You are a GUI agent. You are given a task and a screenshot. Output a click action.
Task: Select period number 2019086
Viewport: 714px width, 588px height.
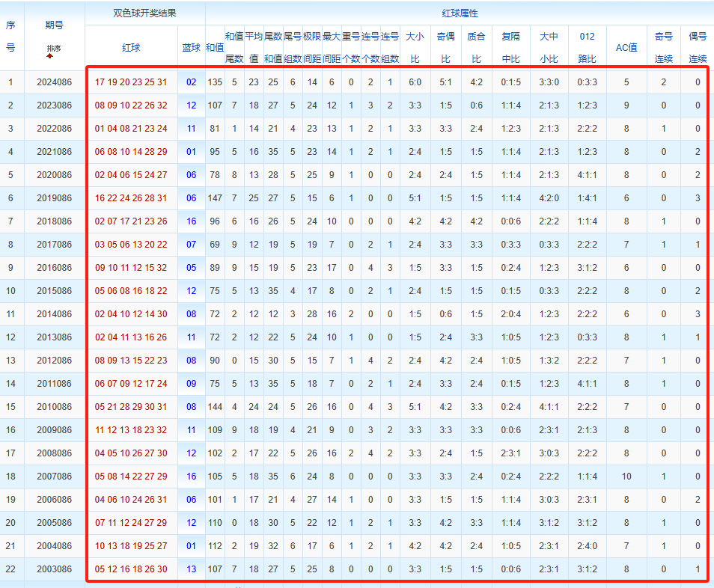54,198
